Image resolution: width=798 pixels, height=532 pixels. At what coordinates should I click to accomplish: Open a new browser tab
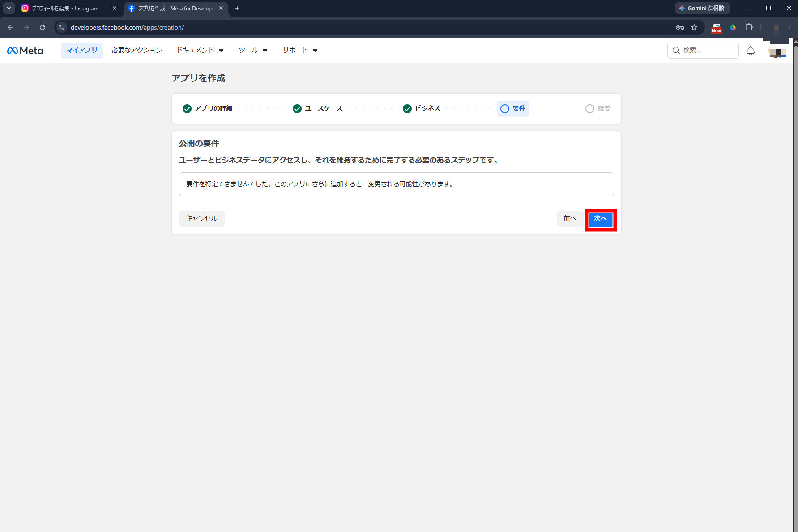point(237,8)
